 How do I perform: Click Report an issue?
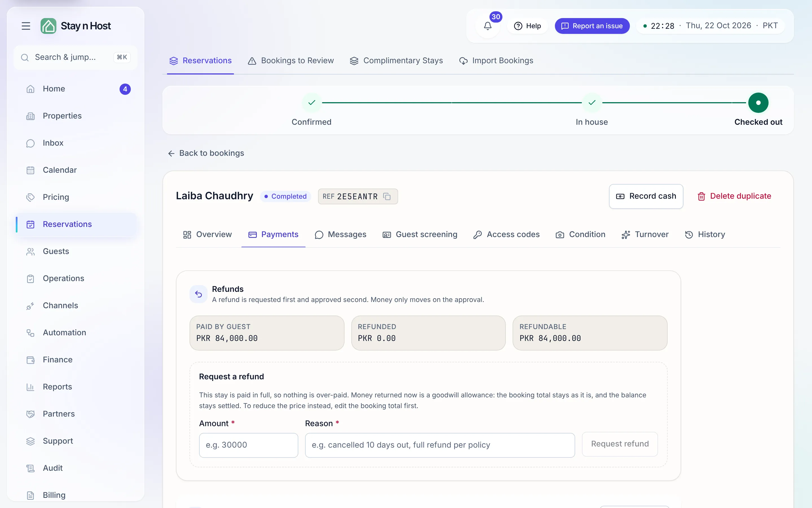coord(592,26)
